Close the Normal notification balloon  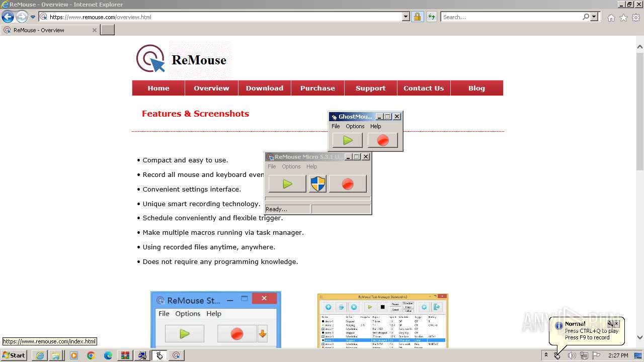pos(617,324)
